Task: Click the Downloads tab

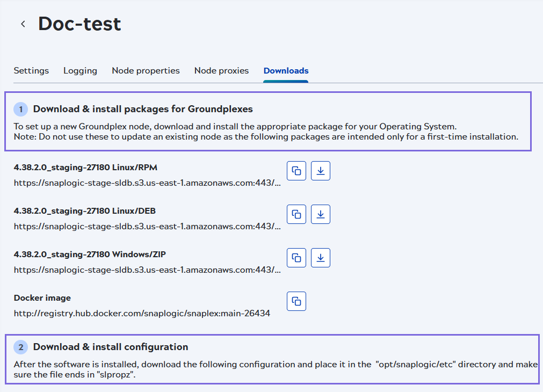Action: pyautogui.click(x=286, y=71)
